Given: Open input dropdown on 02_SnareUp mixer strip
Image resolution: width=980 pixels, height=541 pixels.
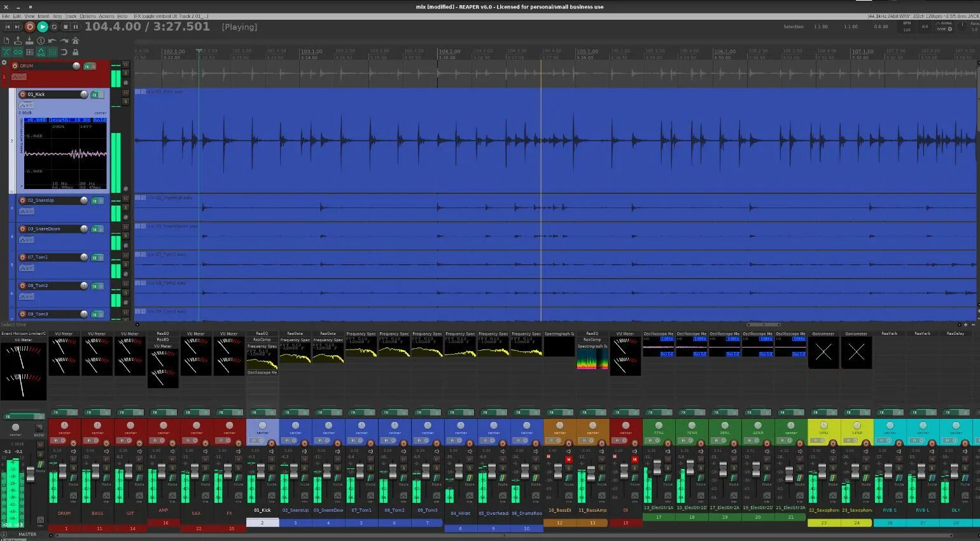Looking at the screenshot, I should (x=290, y=440).
